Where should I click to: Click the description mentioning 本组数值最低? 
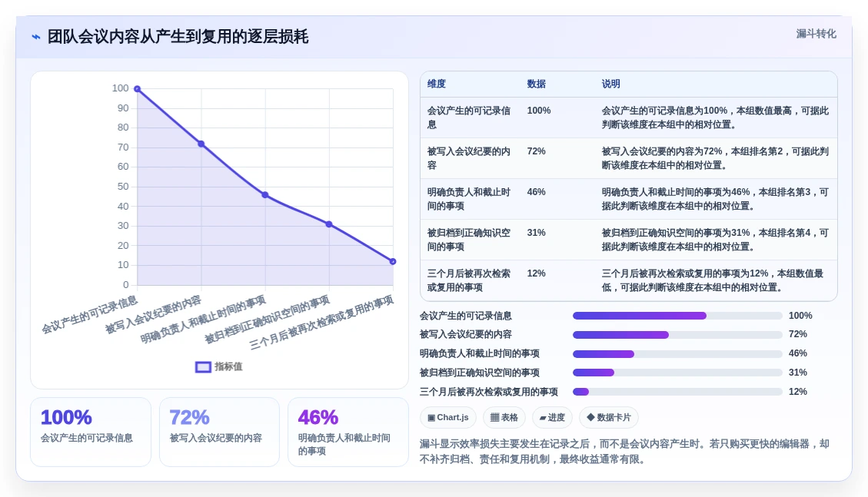click(713, 280)
